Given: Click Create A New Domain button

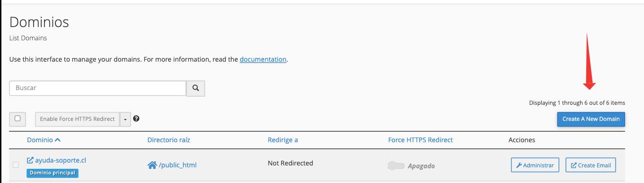Looking at the screenshot, I should pos(591,119).
